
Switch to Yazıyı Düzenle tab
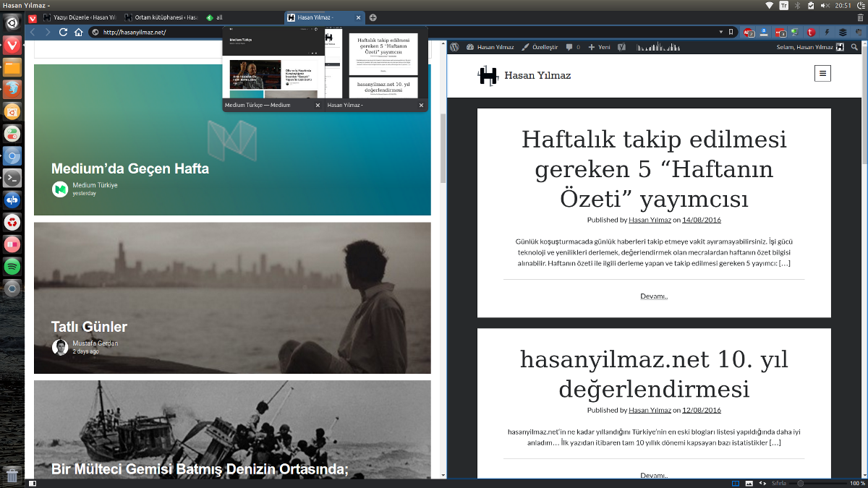point(80,17)
